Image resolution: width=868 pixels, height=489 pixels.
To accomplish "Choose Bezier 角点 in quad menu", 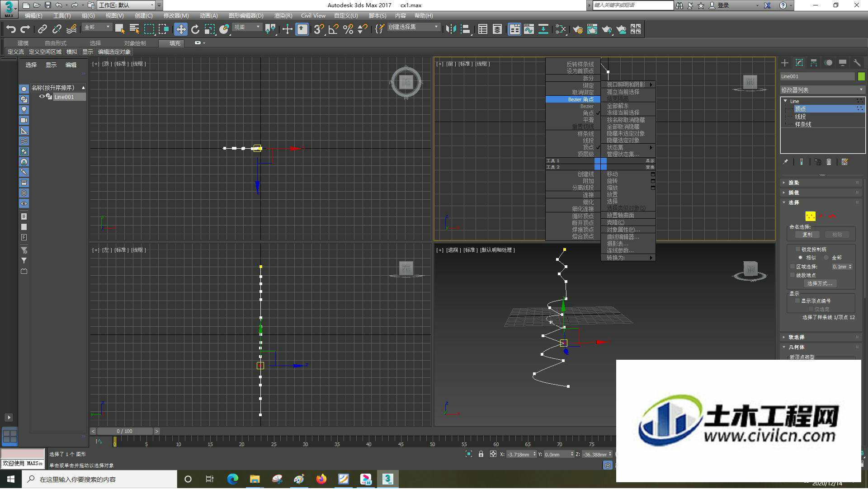I will pyautogui.click(x=573, y=99).
